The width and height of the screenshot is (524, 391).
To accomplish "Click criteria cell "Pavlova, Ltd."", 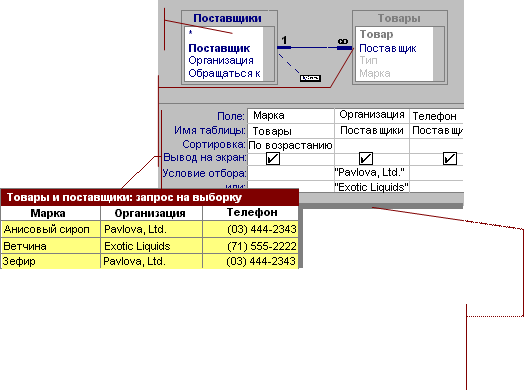I will click(372, 173).
